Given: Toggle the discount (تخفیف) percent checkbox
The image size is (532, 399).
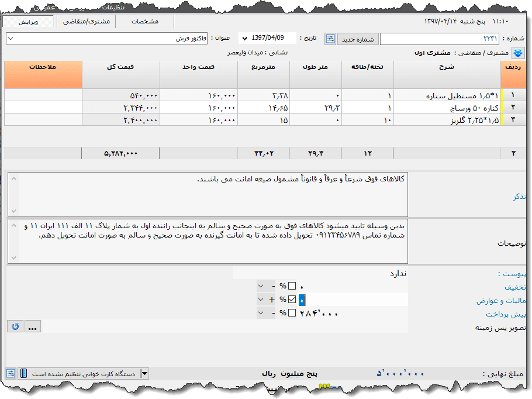Looking at the screenshot, I should pos(292,286).
